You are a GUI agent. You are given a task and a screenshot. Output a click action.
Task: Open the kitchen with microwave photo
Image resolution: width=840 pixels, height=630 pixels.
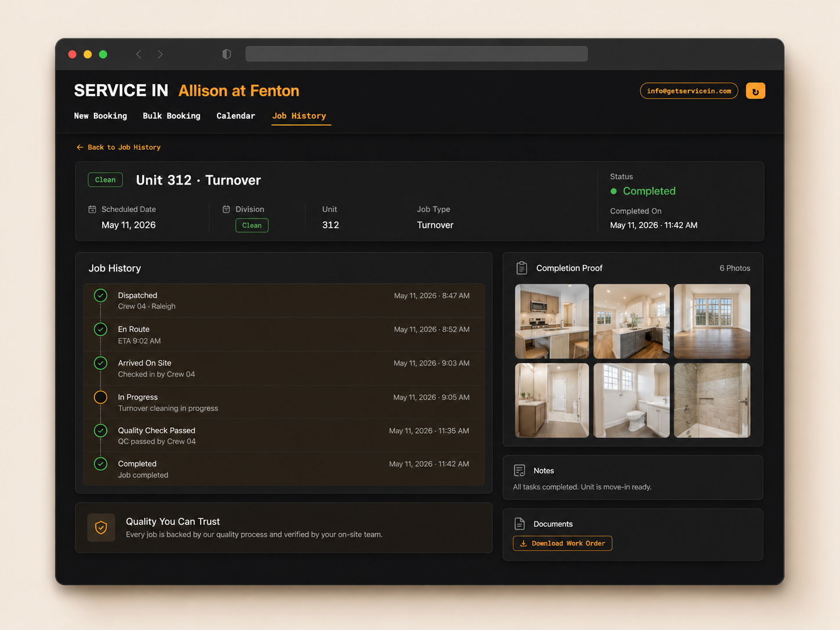[x=552, y=321]
